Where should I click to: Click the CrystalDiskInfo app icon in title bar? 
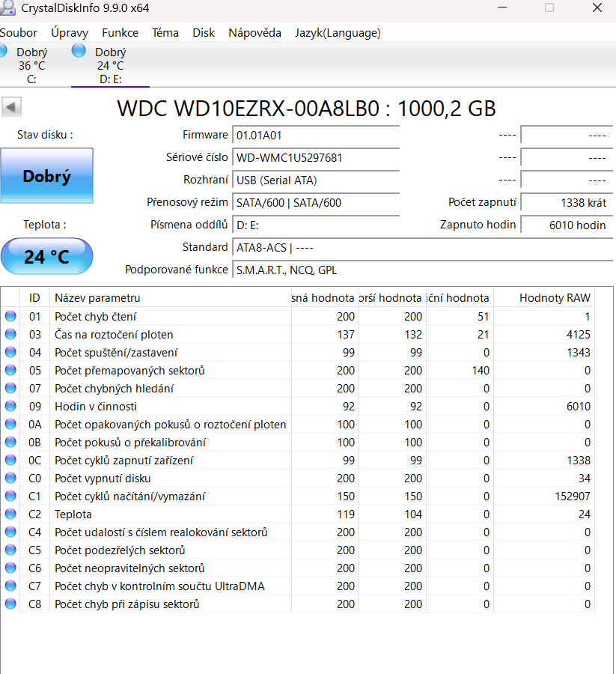[x=7, y=7]
